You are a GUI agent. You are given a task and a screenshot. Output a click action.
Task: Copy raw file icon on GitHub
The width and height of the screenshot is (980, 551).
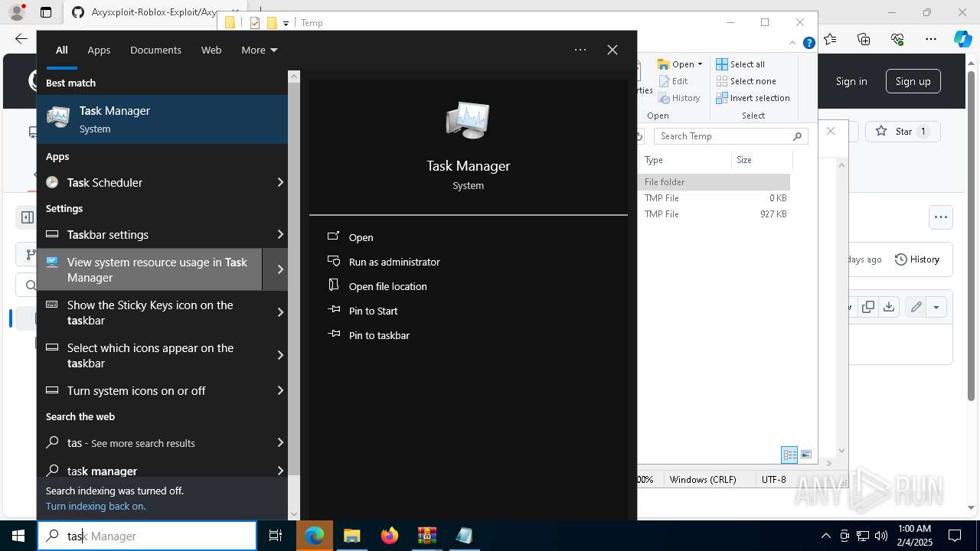pyautogui.click(x=868, y=307)
